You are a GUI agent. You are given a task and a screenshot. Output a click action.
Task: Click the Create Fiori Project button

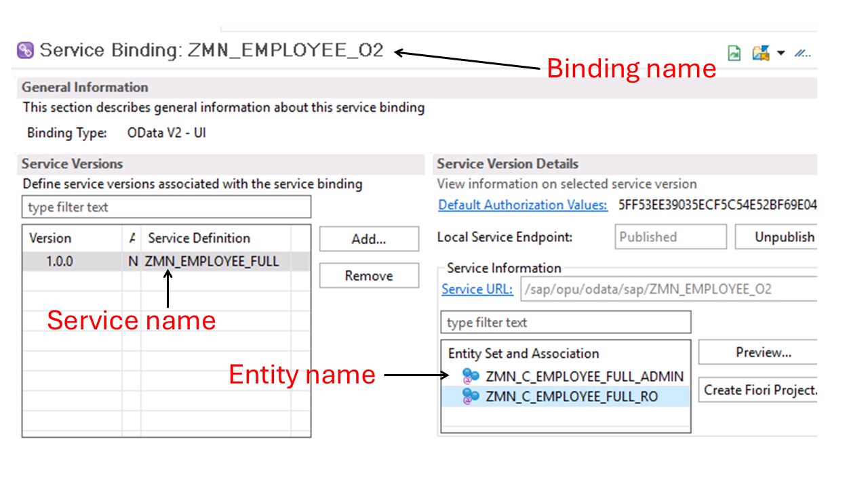pos(759,390)
